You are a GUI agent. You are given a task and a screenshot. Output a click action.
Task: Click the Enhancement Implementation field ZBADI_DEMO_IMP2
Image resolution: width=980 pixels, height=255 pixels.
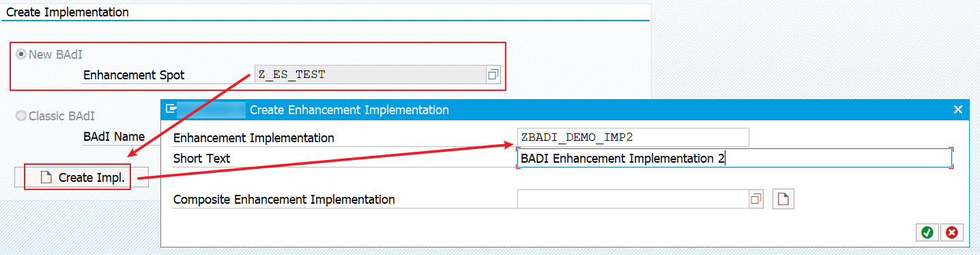coord(633,137)
